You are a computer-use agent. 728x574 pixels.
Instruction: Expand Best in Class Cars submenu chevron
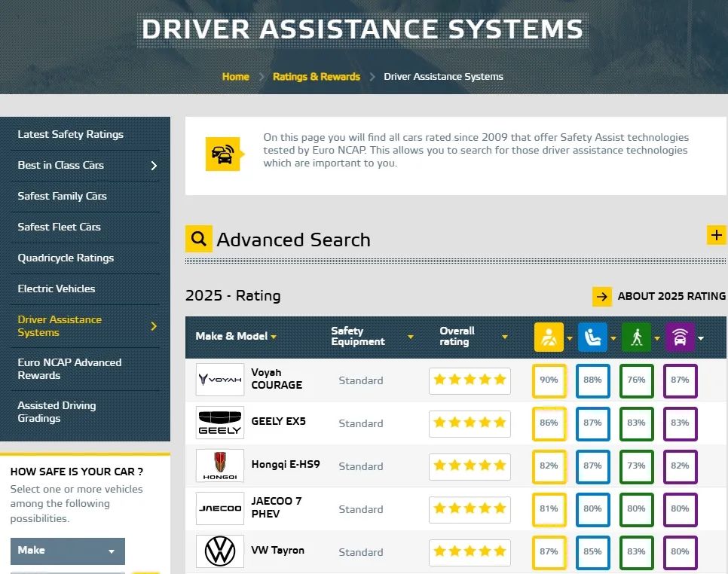(x=154, y=166)
